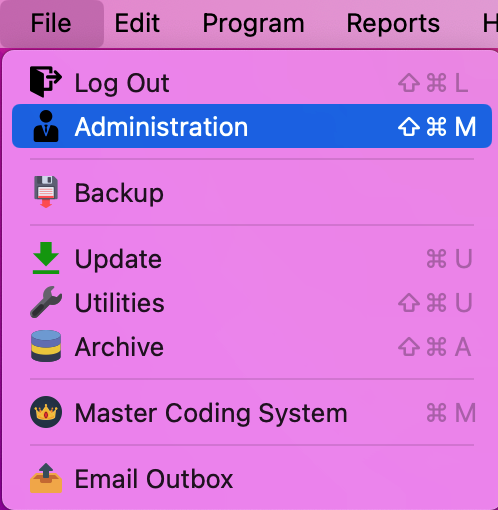Click the Administration person icon

click(46, 126)
